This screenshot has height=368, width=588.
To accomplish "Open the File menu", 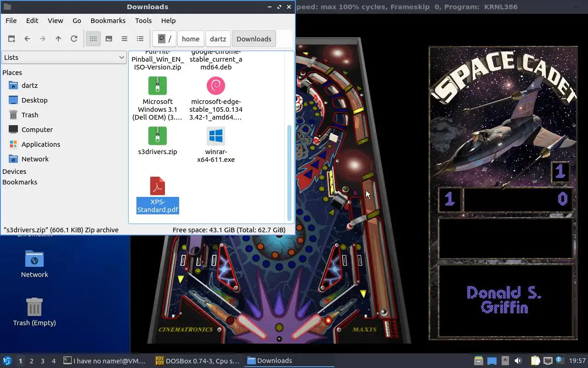I will [11, 21].
